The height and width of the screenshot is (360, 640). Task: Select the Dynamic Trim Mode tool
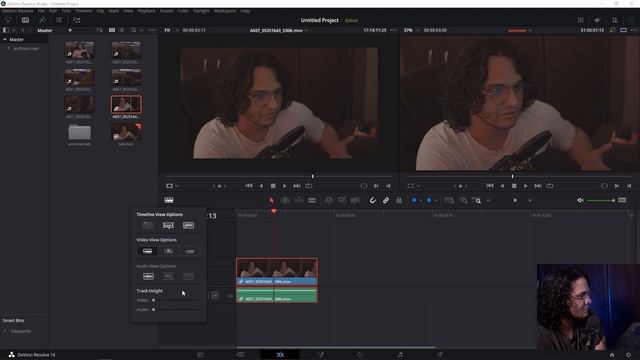point(299,200)
